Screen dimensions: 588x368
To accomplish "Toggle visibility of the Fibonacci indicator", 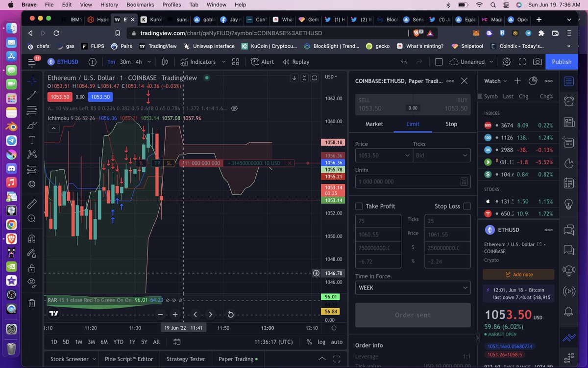I will (234, 108).
